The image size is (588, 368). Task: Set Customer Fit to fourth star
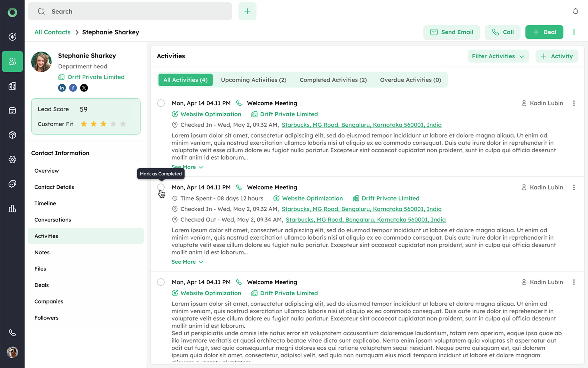(x=113, y=124)
